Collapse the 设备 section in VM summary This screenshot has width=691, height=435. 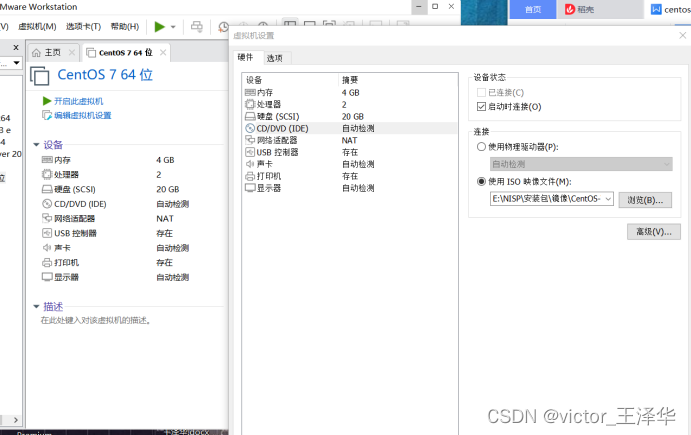[x=37, y=145]
